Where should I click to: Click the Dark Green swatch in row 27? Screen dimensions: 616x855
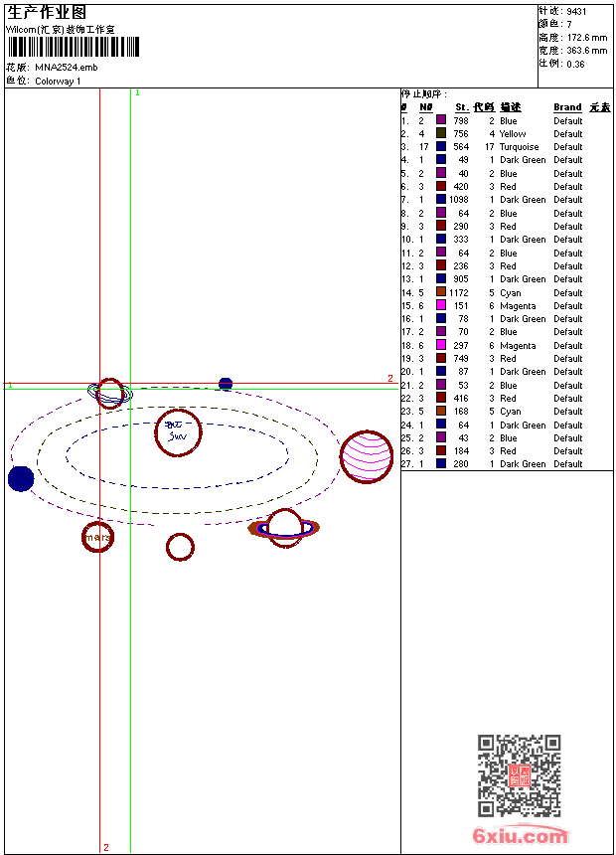click(x=441, y=463)
